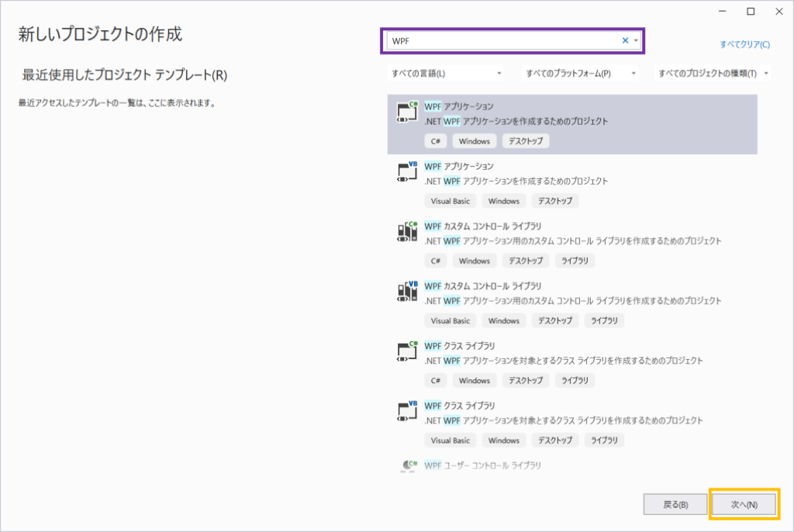Click the 新しいプロジェクトの作成 title
794x532 pixels.
pos(100,34)
